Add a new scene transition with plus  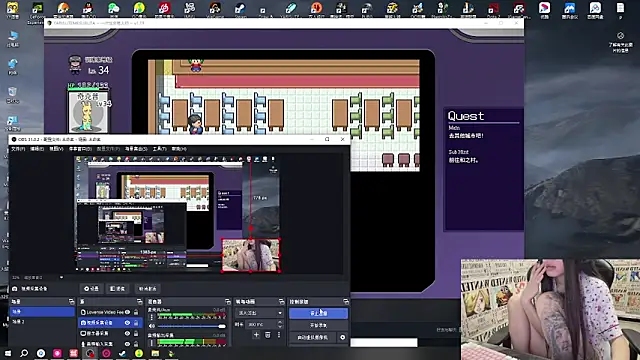point(256,335)
